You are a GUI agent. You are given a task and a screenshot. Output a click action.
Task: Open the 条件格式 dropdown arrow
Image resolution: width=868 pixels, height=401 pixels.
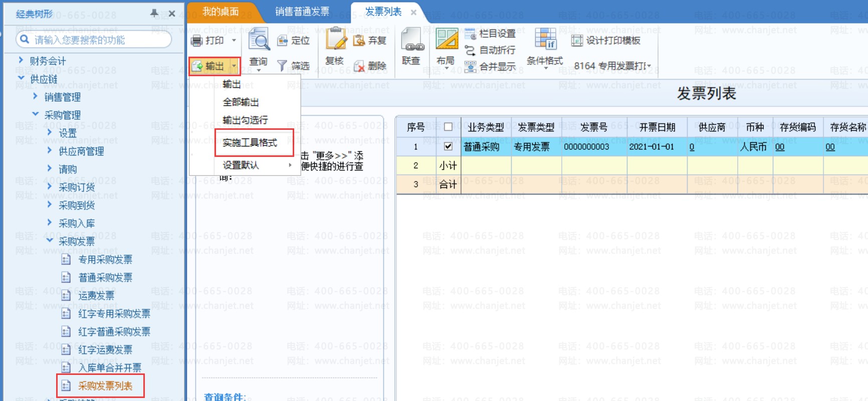(x=545, y=68)
